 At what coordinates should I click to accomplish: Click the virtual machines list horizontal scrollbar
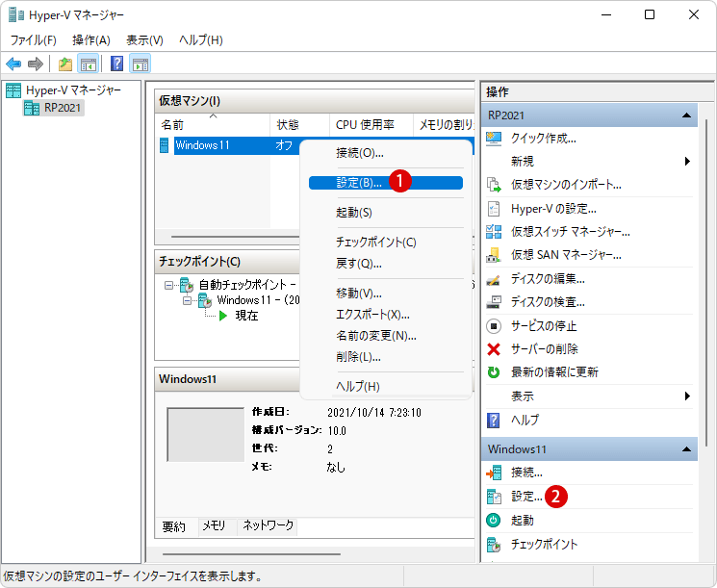click(x=236, y=237)
